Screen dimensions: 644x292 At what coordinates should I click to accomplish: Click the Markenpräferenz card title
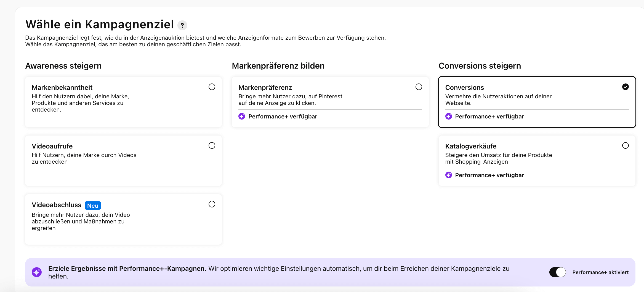coord(265,88)
